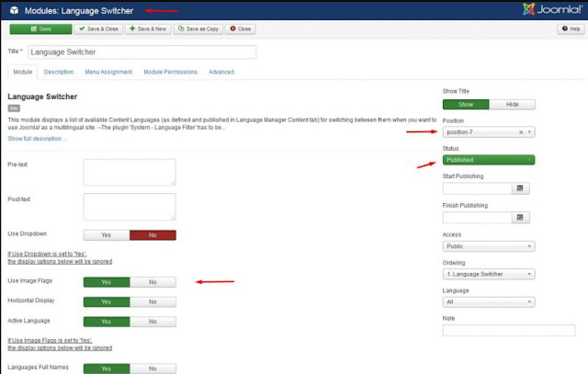588x374 pixels.
Task: Set Use Image Flags to No
Action: pyautogui.click(x=153, y=282)
